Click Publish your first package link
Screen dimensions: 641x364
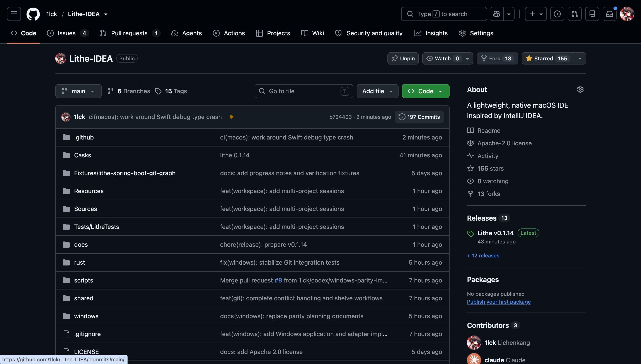pyautogui.click(x=499, y=302)
